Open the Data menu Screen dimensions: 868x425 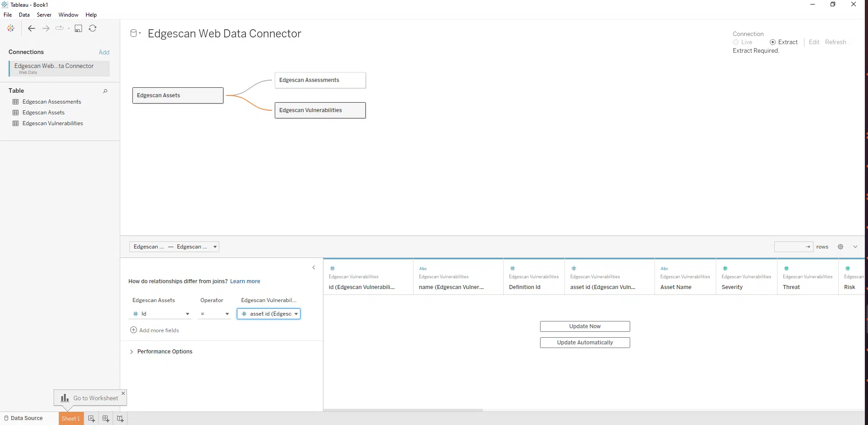click(x=24, y=15)
